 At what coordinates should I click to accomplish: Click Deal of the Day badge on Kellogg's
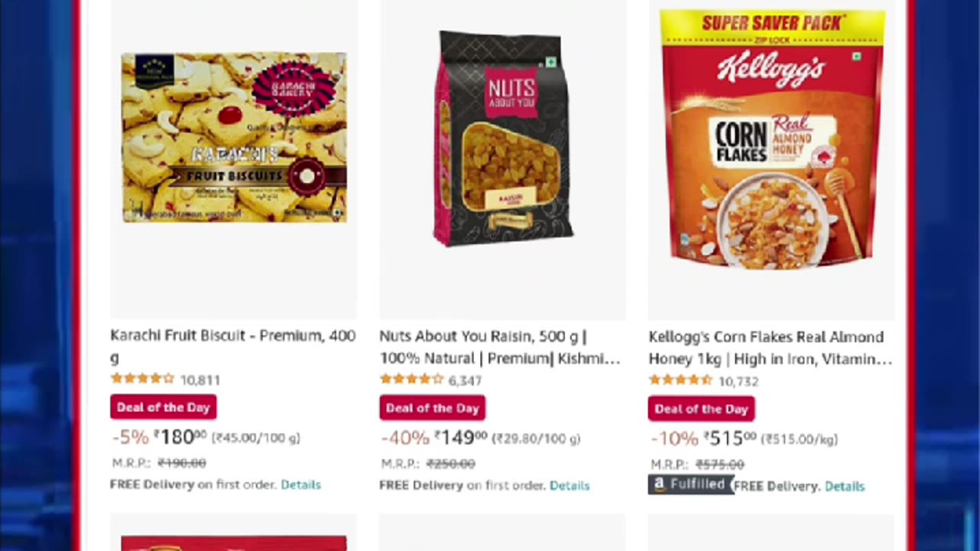click(701, 409)
